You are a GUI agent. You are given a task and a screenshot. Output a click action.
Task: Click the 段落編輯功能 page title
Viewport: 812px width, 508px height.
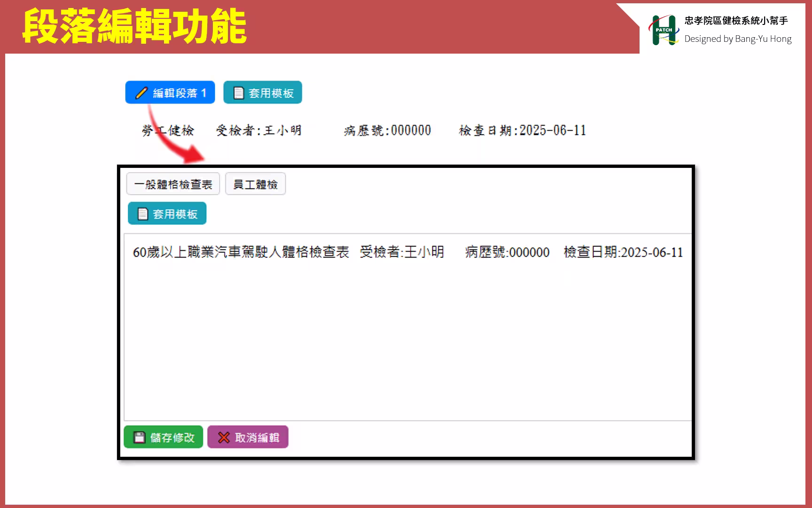[134, 27]
